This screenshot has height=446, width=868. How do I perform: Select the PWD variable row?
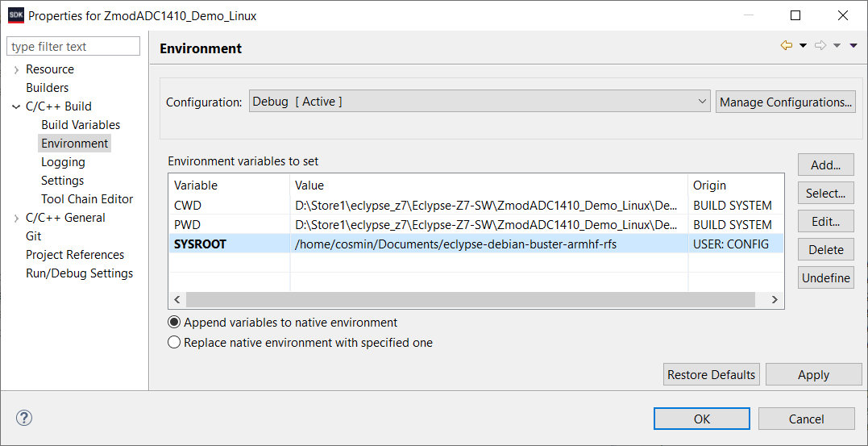(476, 224)
